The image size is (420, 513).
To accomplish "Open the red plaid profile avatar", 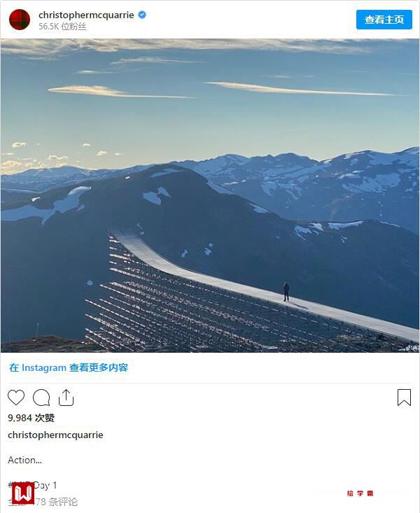I will [20, 20].
